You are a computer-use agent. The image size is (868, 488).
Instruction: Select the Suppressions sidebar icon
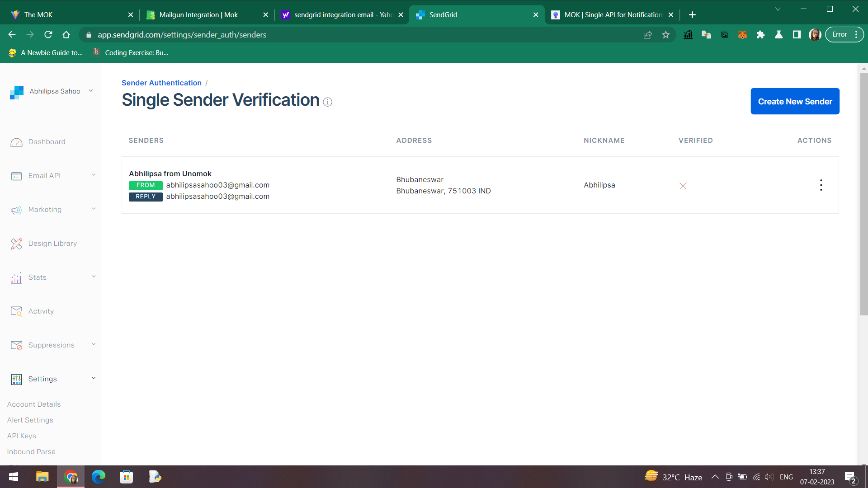[x=17, y=345]
